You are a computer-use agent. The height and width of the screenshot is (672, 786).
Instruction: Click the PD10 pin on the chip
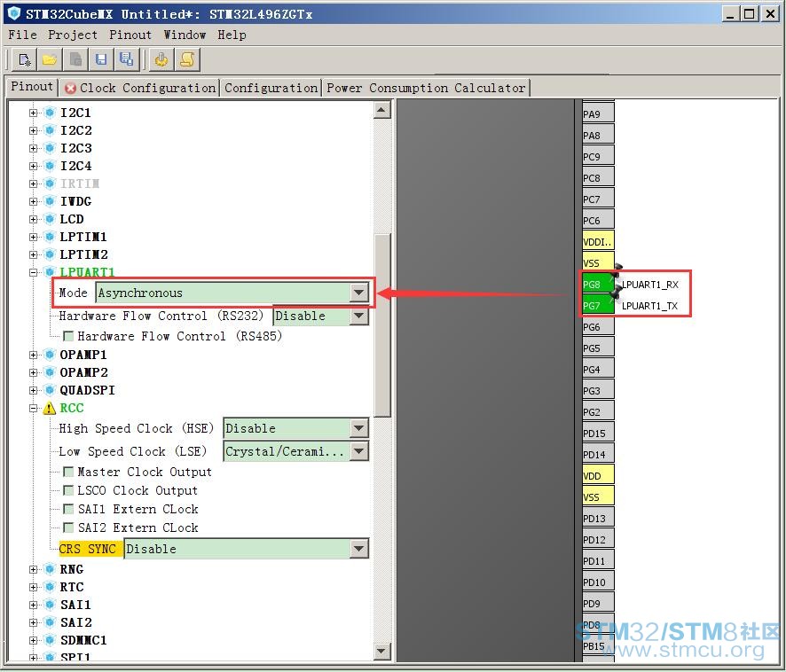[598, 582]
